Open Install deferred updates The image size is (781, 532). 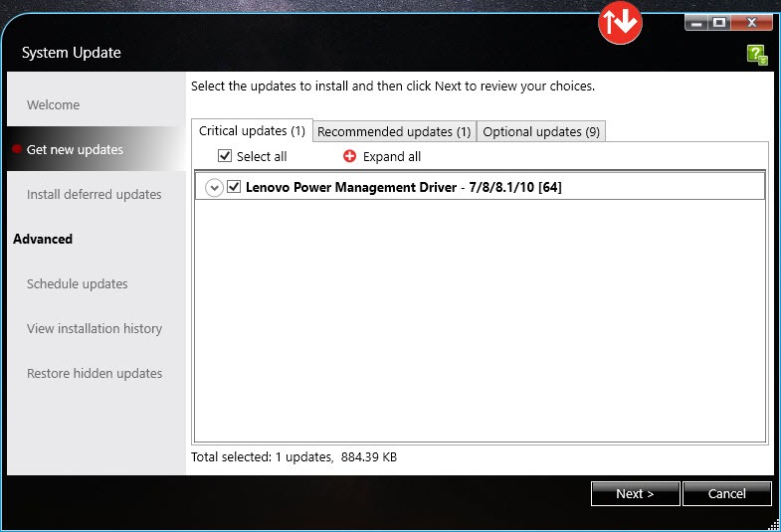click(x=95, y=194)
